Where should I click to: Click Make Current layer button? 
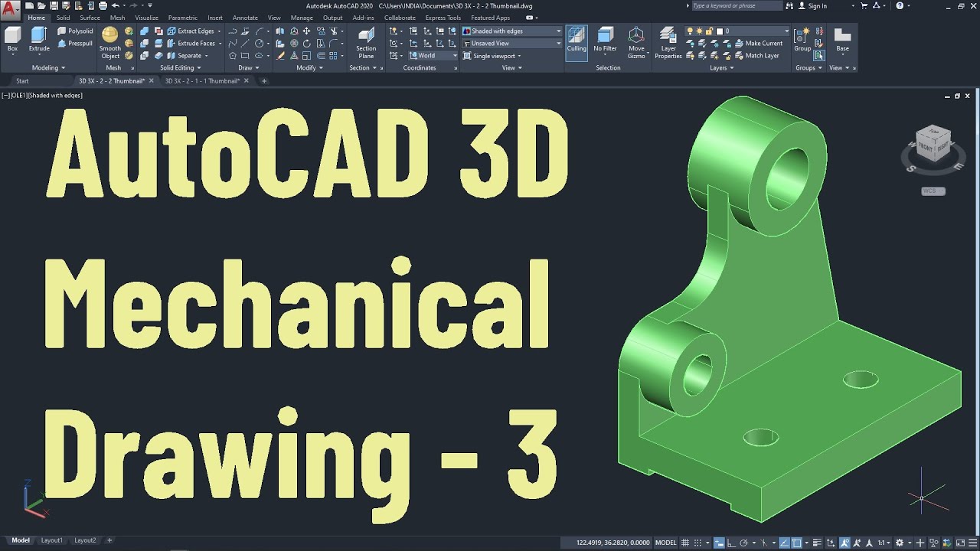tap(758, 44)
